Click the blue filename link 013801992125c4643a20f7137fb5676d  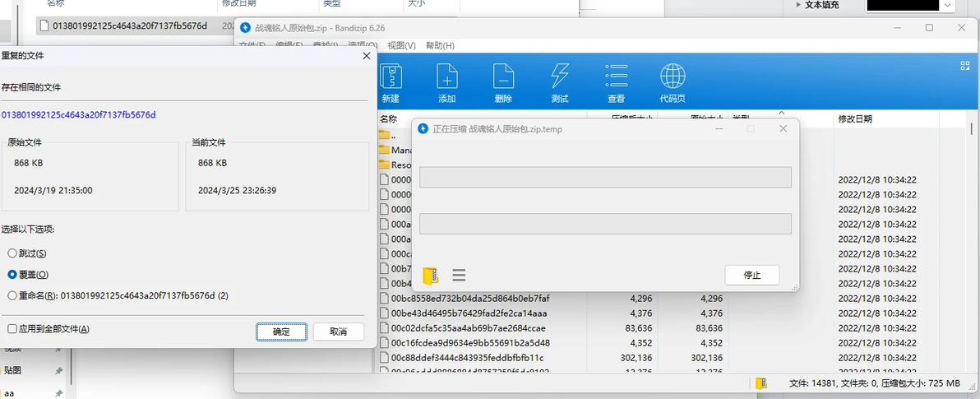(78, 115)
